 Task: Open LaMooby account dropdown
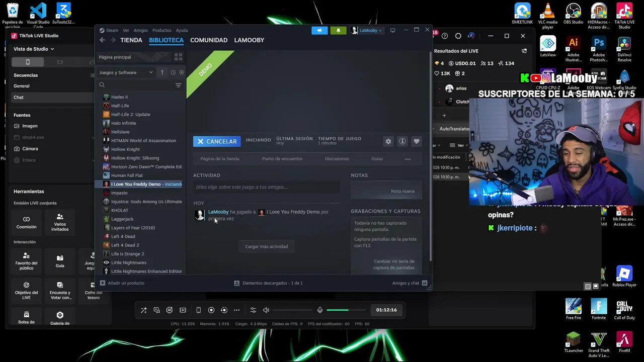pos(366,30)
